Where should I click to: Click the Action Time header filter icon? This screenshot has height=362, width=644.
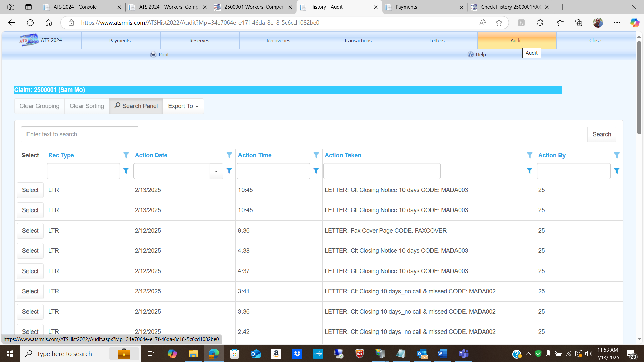(316, 155)
